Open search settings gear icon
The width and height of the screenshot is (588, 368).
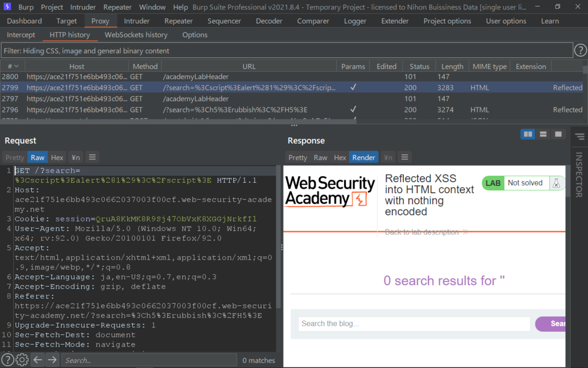(x=22, y=360)
